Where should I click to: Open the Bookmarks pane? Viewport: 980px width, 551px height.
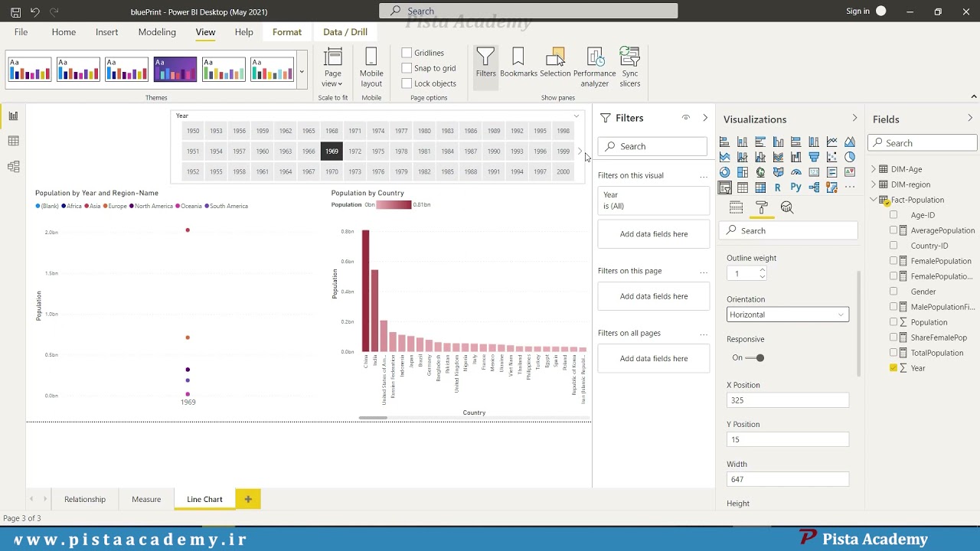pos(518,63)
